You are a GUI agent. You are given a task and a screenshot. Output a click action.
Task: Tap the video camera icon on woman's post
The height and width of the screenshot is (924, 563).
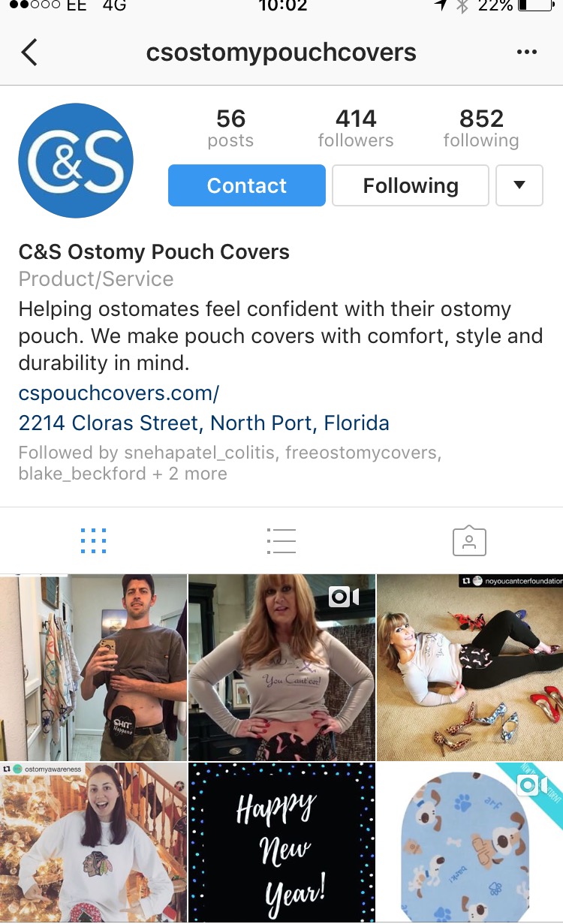pyautogui.click(x=344, y=597)
